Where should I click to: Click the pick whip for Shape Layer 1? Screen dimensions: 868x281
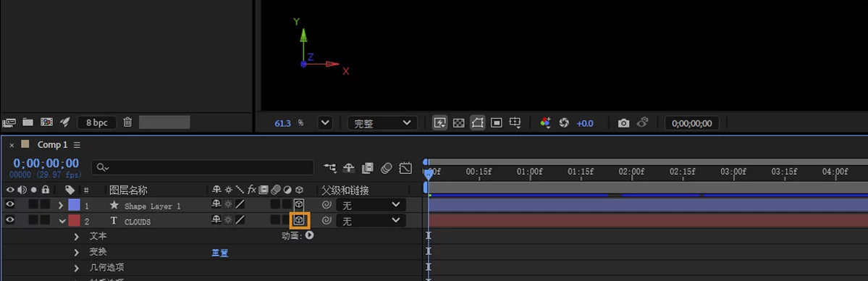(x=326, y=205)
